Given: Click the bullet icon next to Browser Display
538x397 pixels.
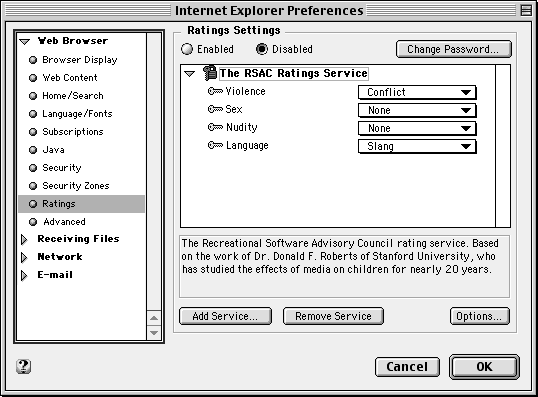Looking at the screenshot, I should coord(33,60).
